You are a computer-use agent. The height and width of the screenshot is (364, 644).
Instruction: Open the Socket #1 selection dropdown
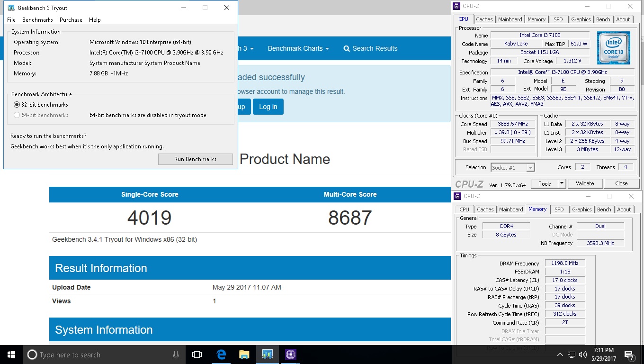tap(513, 167)
